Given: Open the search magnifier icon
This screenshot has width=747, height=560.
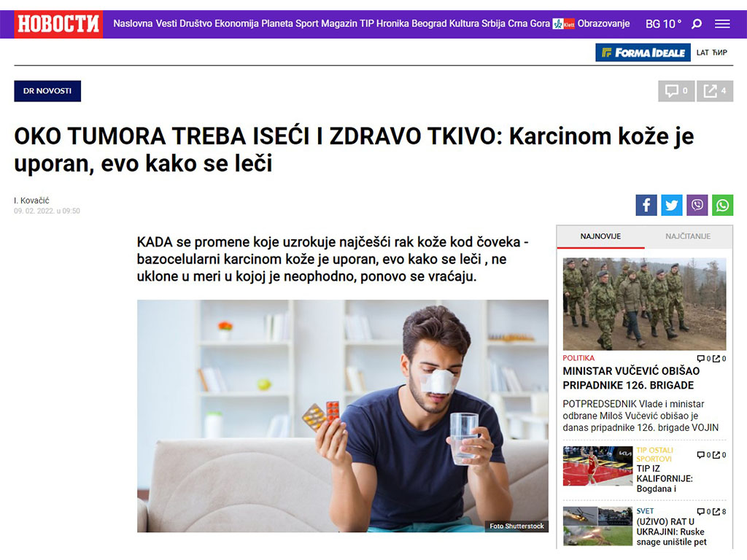Looking at the screenshot, I should point(697,24).
